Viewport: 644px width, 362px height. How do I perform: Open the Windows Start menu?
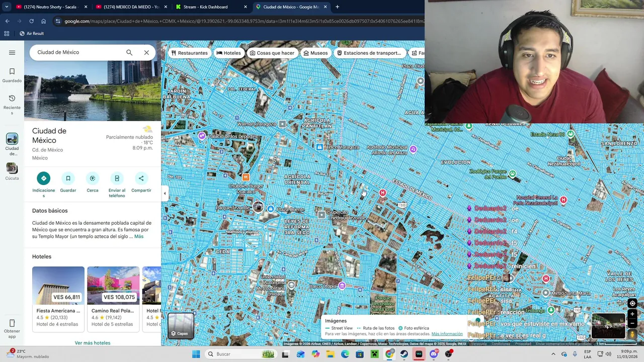pyautogui.click(x=196, y=354)
